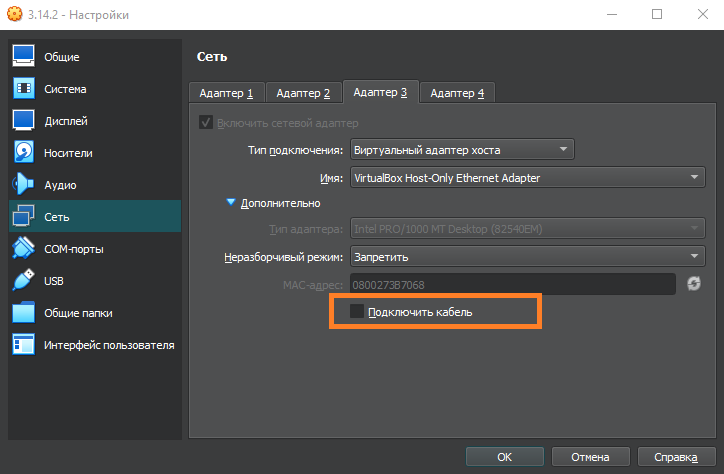This screenshot has height=474, width=724.
Task: Switch to the Адаптер 4 tab
Action: (x=458, y=93)
